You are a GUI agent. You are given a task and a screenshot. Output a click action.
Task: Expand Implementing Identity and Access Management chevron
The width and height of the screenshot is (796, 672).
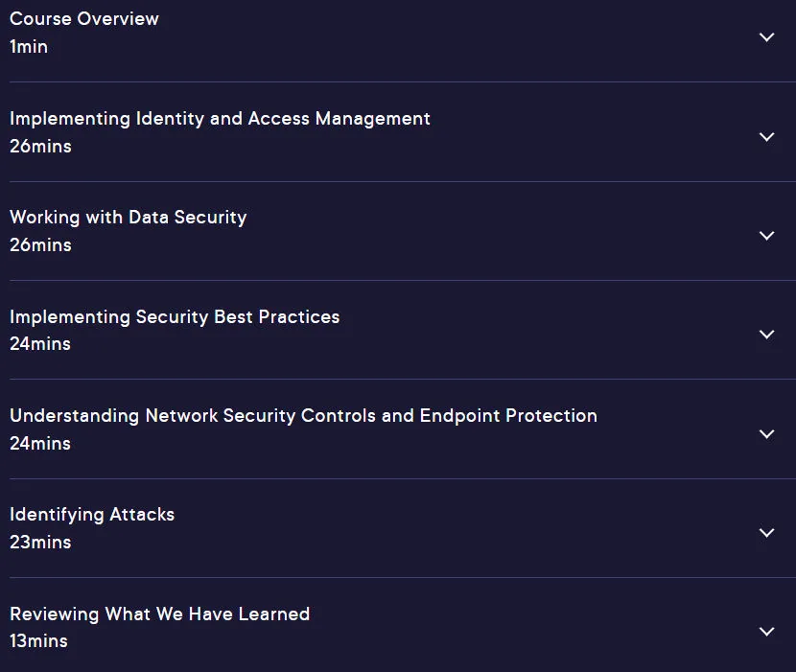(766, 136)
